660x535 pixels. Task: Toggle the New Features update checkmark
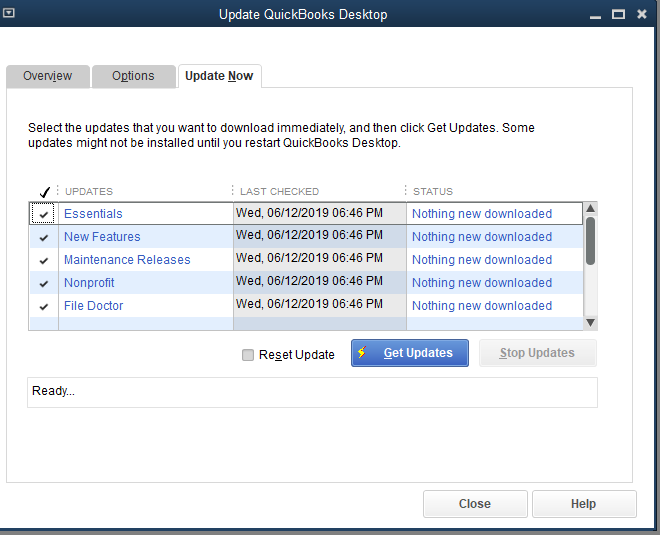click(43, 237)
